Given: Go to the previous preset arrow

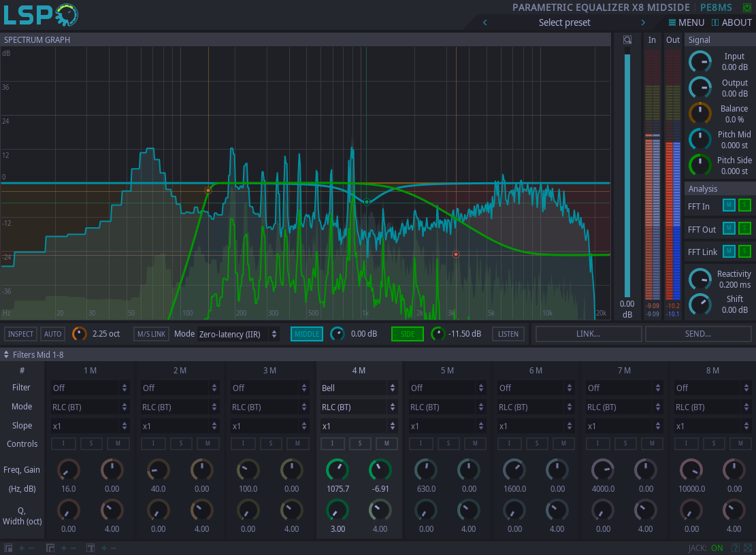Looking at the screenshot, I should pos(485,22).
